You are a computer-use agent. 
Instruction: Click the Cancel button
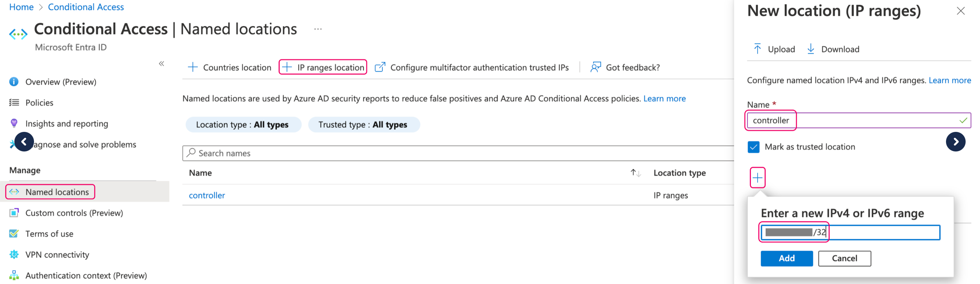(844, 258)
